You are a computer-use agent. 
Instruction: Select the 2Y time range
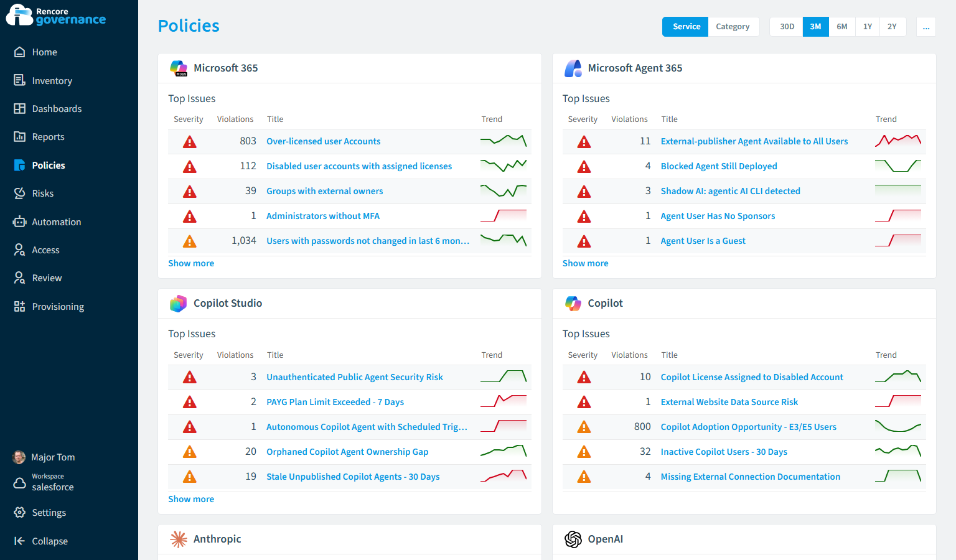click(x=893, y=27)
